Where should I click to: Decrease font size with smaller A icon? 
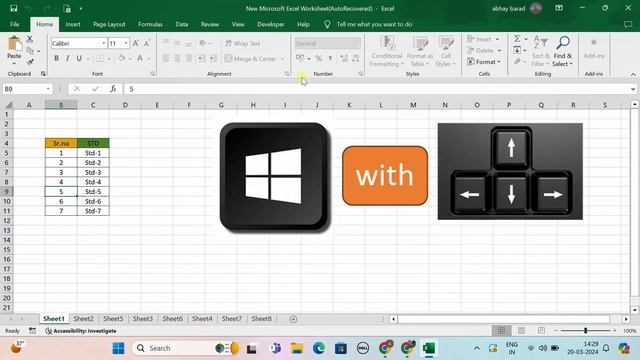pyautogui.click(x=147, y=43)
